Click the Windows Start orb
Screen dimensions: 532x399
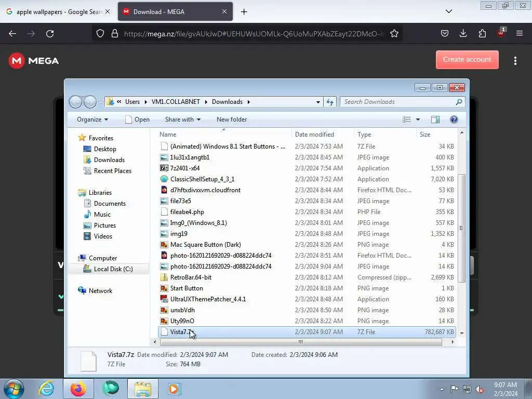click(x=14, y=389)
